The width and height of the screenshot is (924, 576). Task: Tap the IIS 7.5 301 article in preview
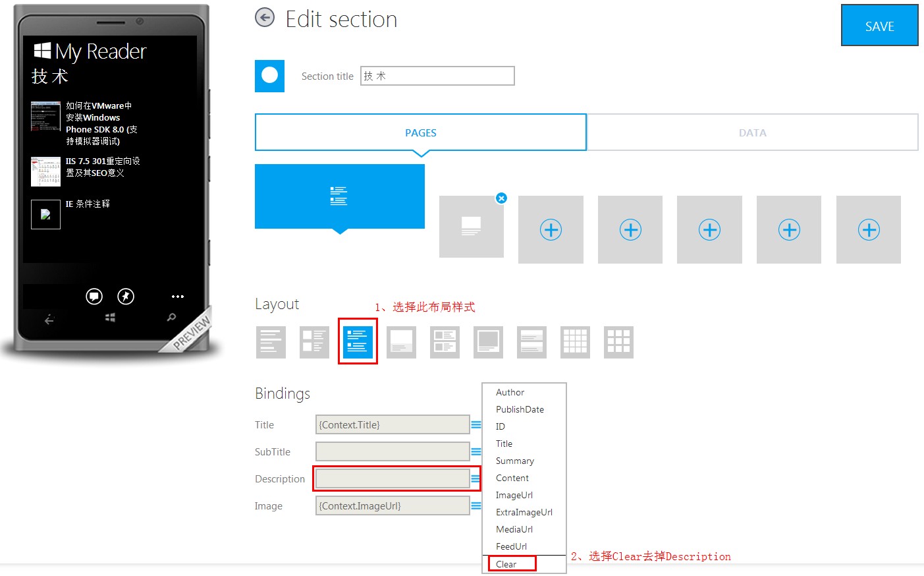point(103,167)
